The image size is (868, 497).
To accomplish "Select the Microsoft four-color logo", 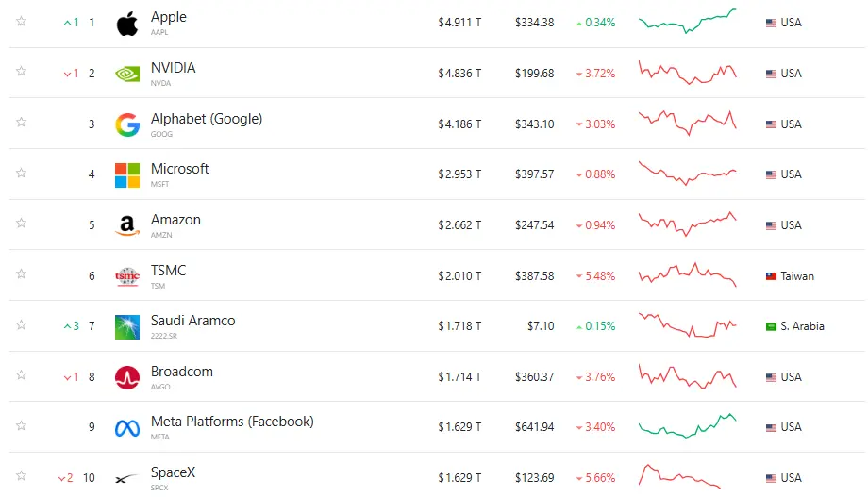I will pyautogui.click(x=127, y=174).
